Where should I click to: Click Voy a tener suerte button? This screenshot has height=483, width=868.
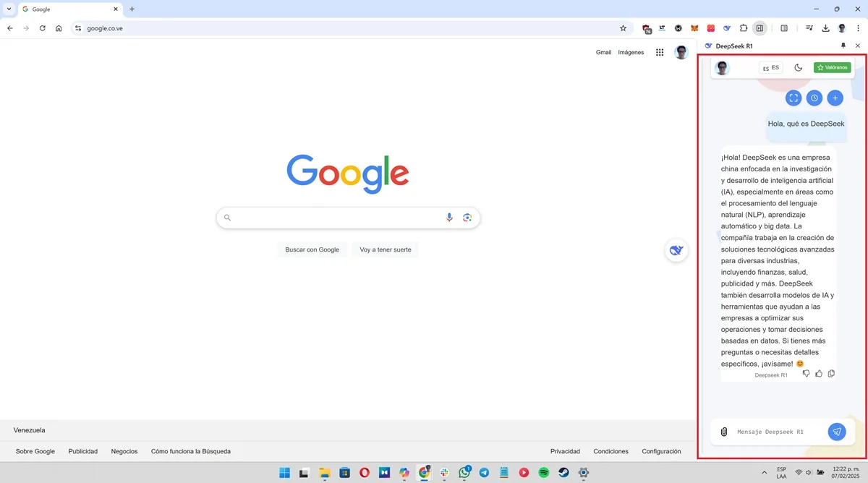(x=386, y=249)
